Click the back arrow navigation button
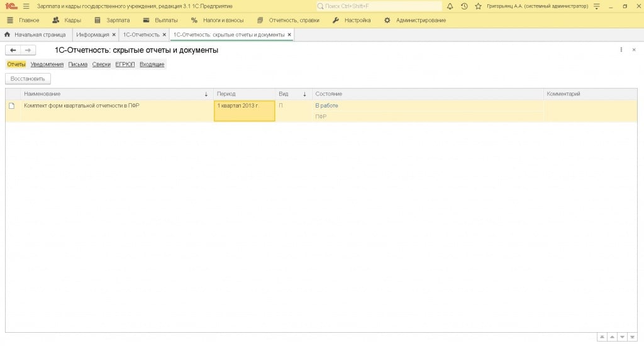The width and height of the screenshot is (644, 346). [x=13, y=50]
